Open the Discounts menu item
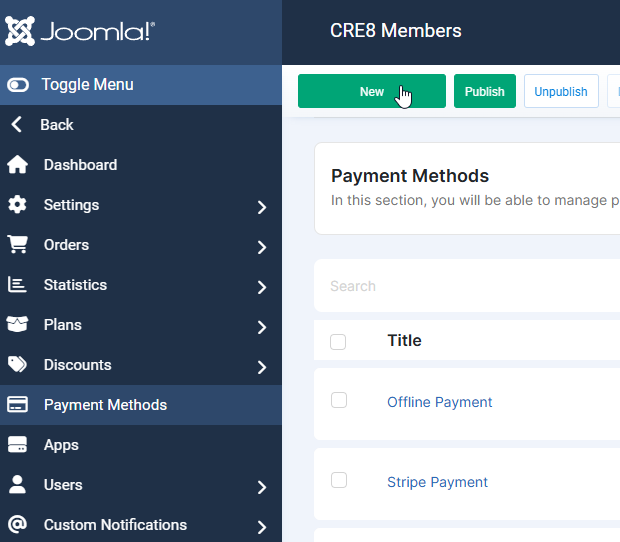 click(x=141, y=364)
